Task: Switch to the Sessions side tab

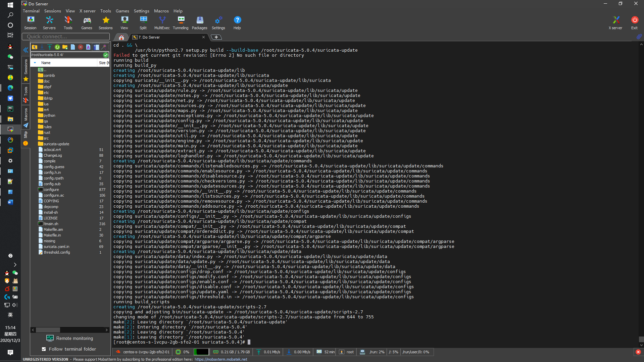Action: pos(26,70)
